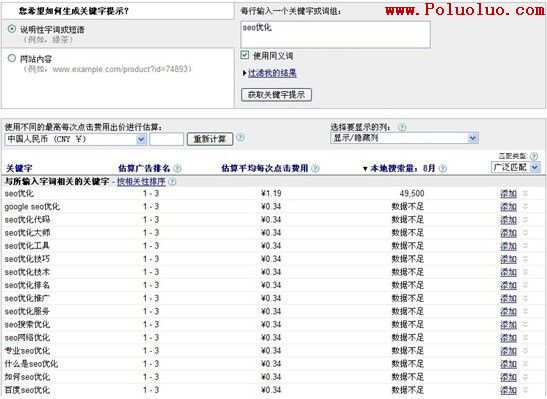Open the help icon beside 重新计算
This screenshot has width=547, height=399.
click(240, 137)
